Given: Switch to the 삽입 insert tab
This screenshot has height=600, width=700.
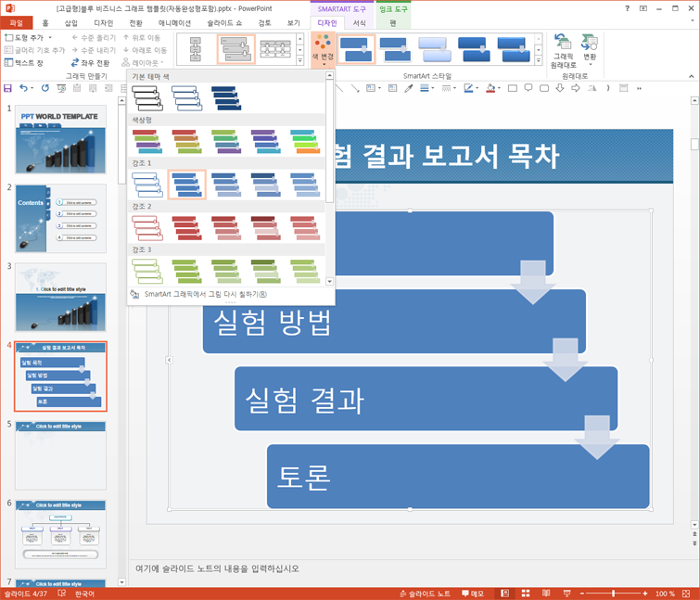Looking at the screenshot, I should click(71, 23).
